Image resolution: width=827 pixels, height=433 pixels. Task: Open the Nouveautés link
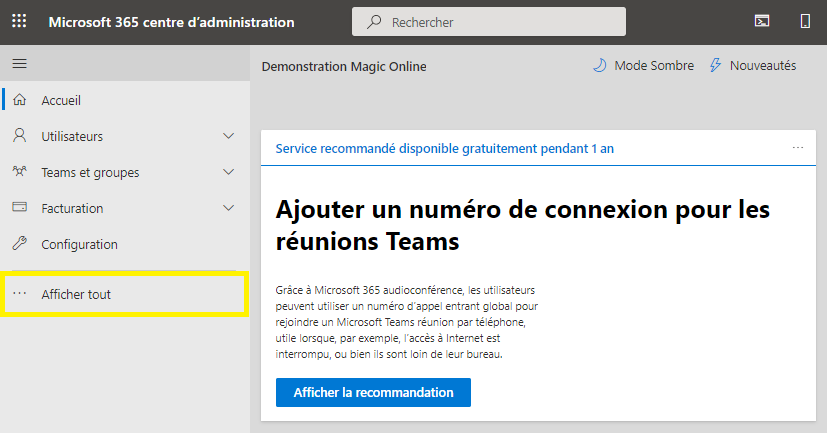click(753, 65)
